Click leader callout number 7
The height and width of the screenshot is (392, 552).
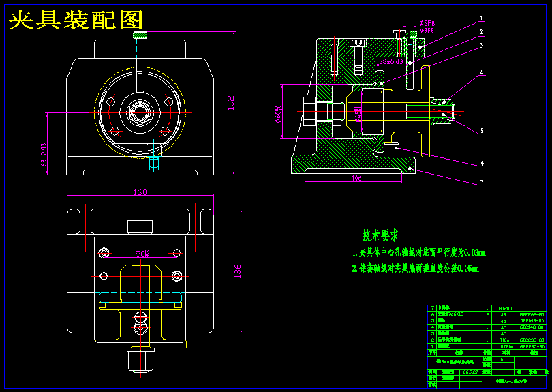(x=482, y=183)
